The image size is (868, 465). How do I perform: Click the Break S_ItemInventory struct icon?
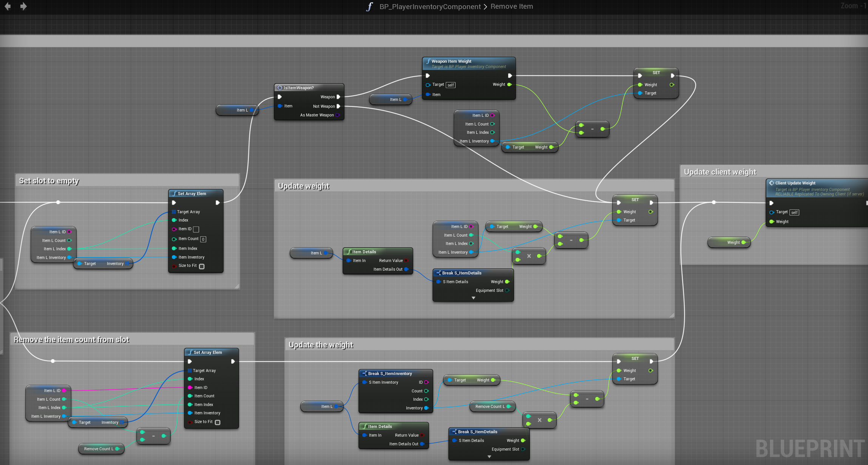point(364,374)
